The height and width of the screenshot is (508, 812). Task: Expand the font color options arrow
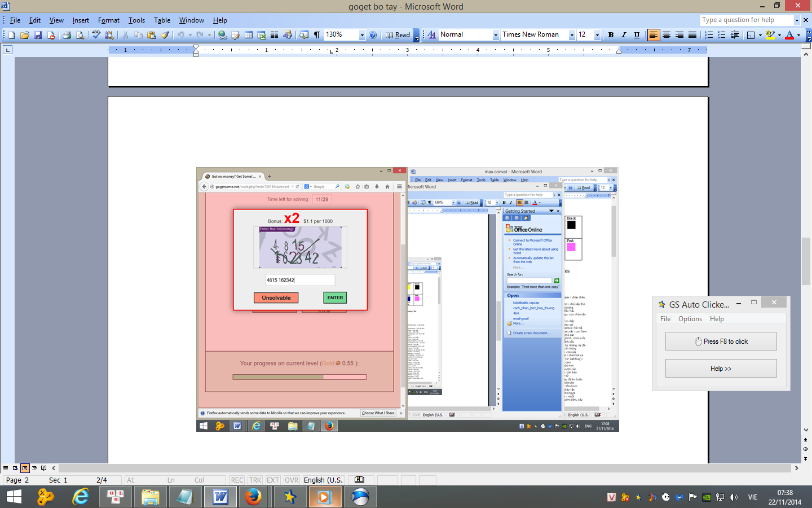point(798,35)
